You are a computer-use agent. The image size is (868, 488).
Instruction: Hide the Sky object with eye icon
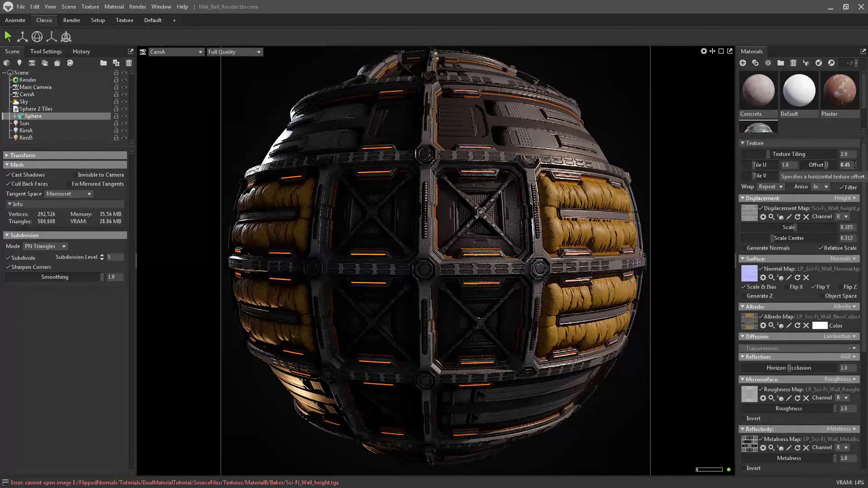pyautogui.click(x=124, y=102)
